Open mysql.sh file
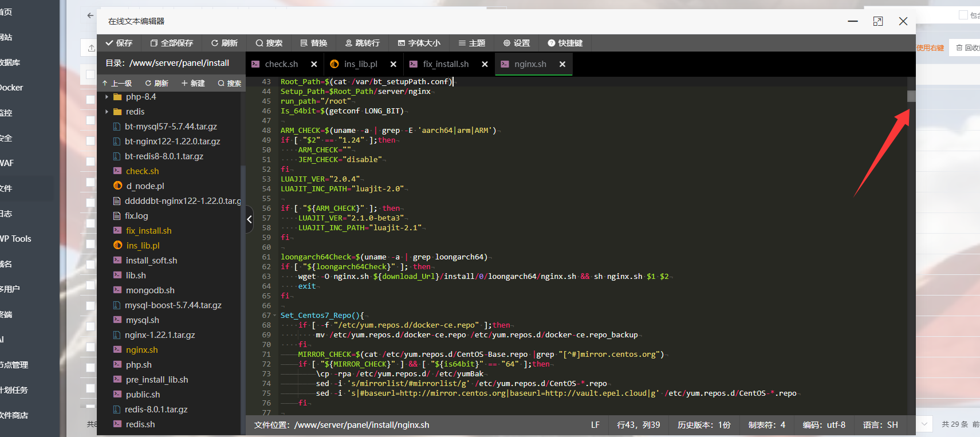This screenshot has width=980, height=437. pyautogui.click(x=143, y=320)
